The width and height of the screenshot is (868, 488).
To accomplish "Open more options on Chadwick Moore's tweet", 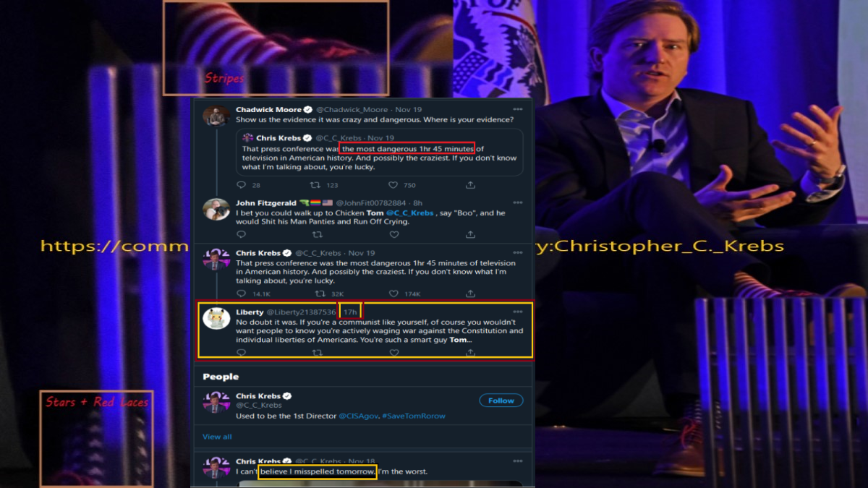I will [x=518, y=110].
